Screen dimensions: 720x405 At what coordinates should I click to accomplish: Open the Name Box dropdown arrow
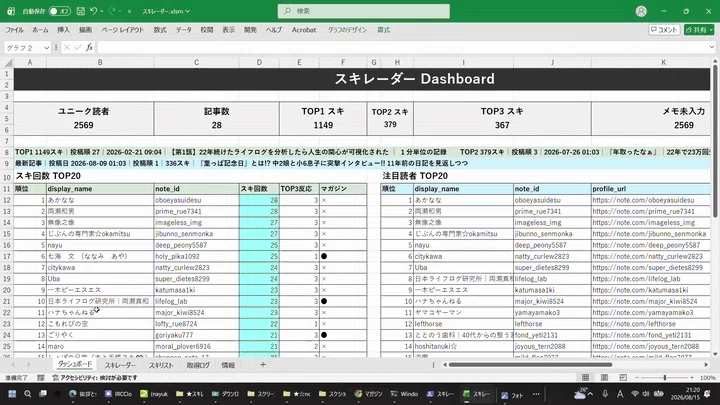pos(46,48)
